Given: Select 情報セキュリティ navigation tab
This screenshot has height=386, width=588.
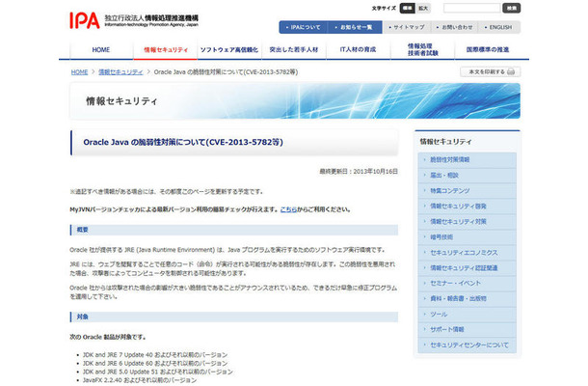Looking at the screenshot, I should point(166,49).
